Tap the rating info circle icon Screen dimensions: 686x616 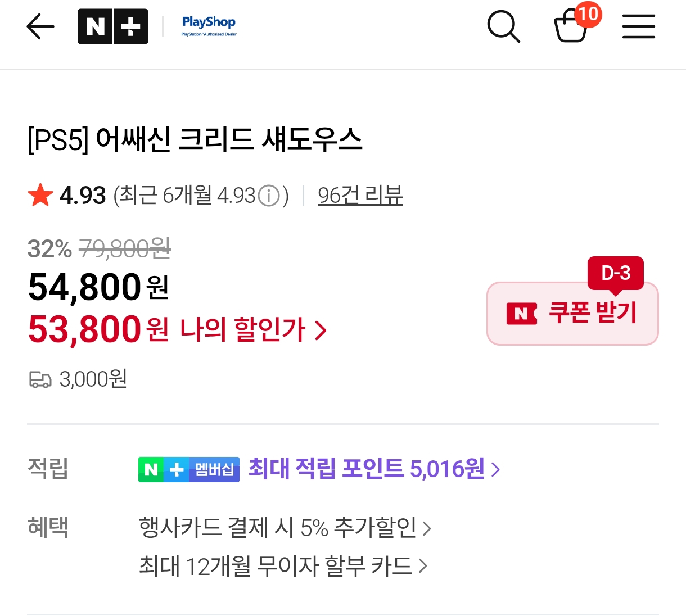pyautogui.click(x=269, y=196)
